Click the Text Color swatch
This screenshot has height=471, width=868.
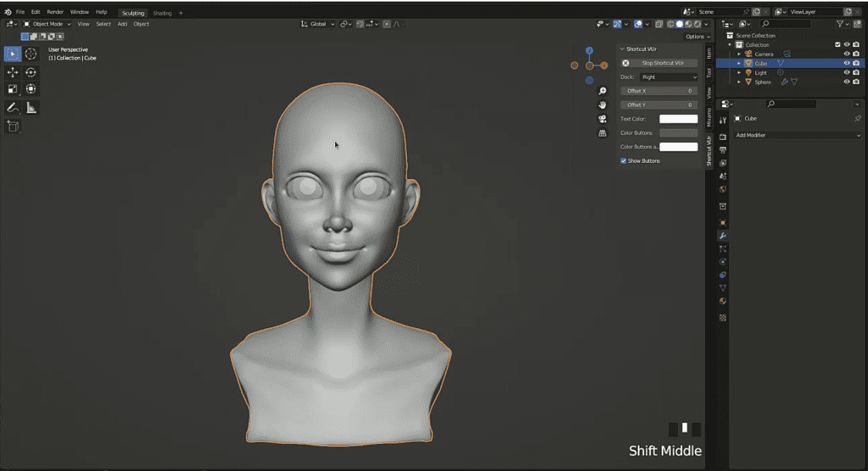pyautogui.click(x=678, y=118)
